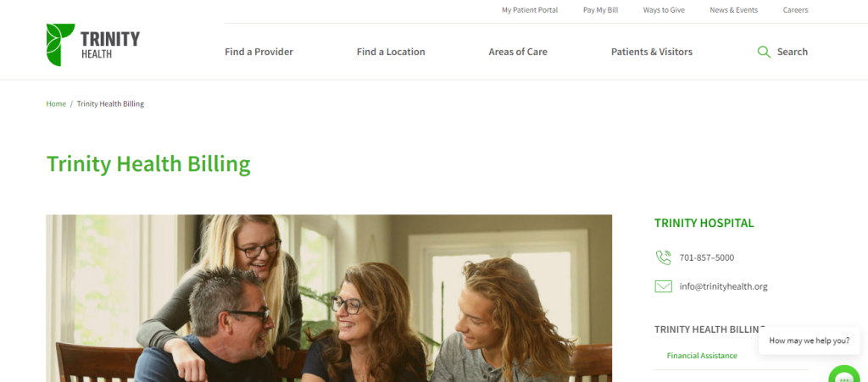
Task: Call hospital number 701-857-5000
Action: pyautogui.click(x=707, y=257)
